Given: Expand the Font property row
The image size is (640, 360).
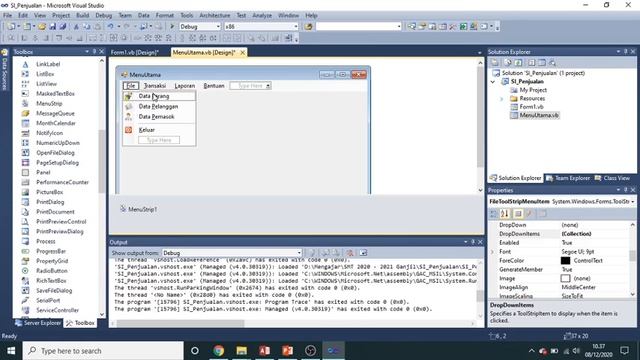Looking at the screenshot, I should click(x=493, y=252).
